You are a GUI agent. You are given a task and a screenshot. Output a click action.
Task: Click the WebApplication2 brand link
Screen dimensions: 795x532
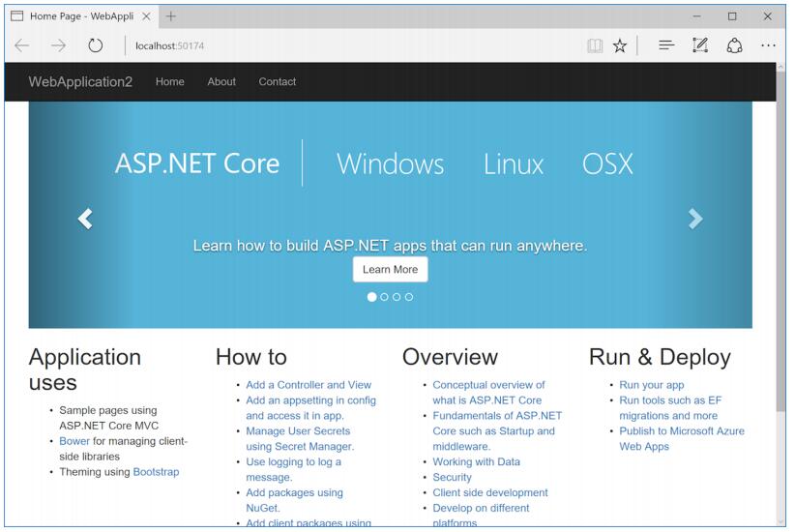tap(80, 81)
